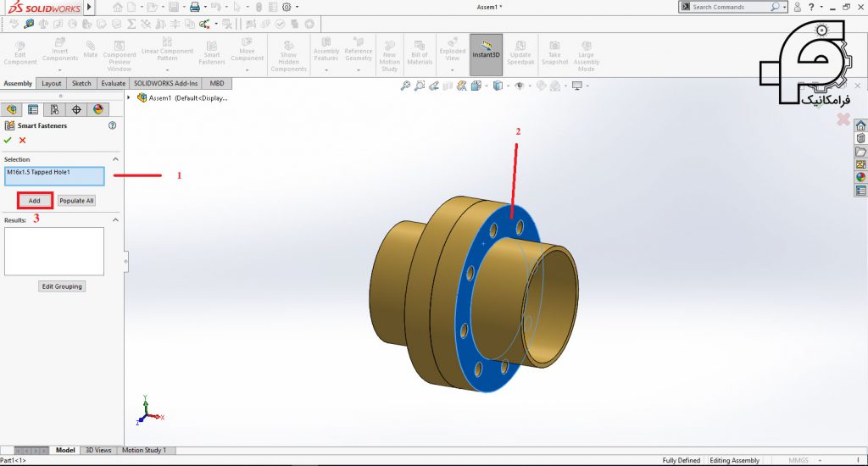Click the Rebuild traffic light icon
Image resolution: width=868 pixels, height=466 pixels.
[x=259, y=7]
